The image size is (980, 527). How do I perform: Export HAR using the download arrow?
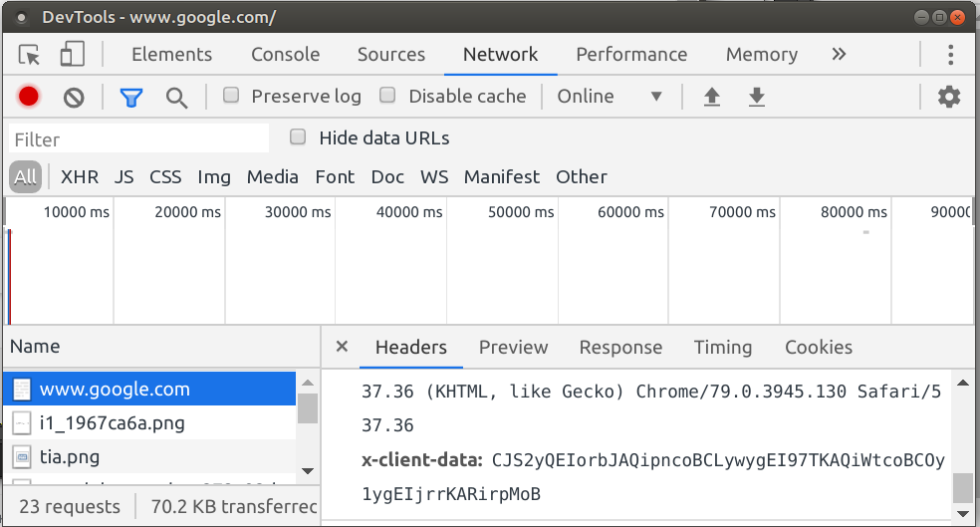click(x=757, y=97)
